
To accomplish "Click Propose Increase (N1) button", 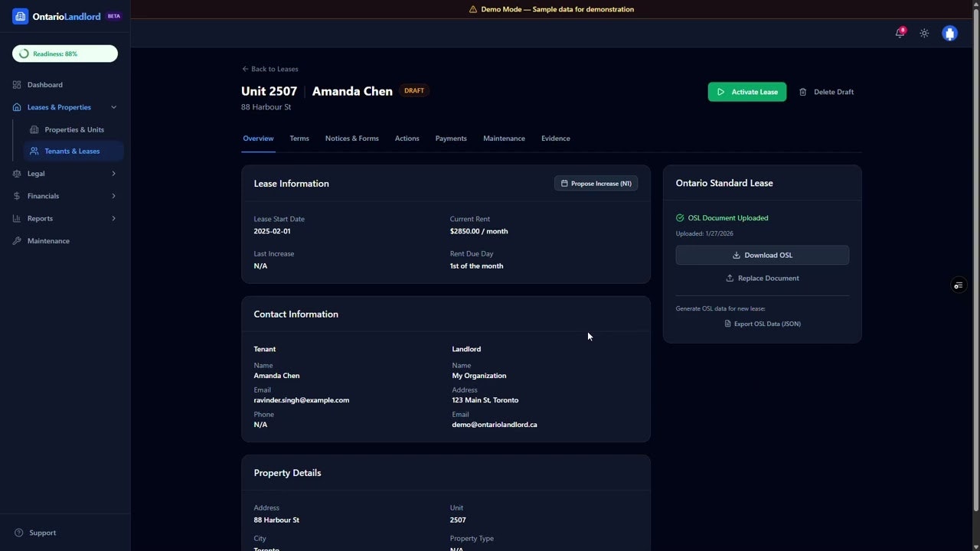I will (596, 184).
